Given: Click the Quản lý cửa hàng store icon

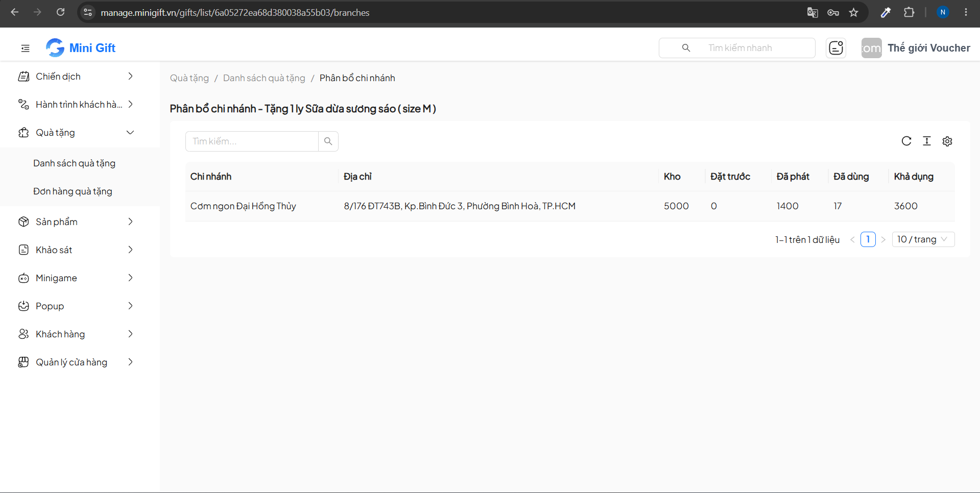Looking at the screenshot, I should (23, 362).
